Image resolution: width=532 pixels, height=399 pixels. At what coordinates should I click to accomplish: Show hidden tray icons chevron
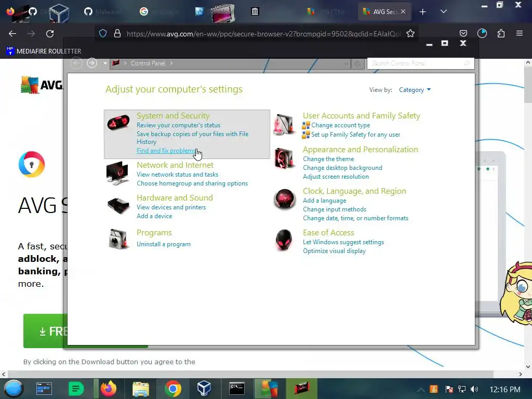click(x=421, y=390)
